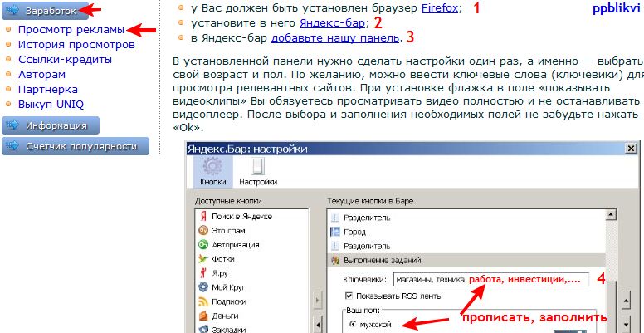Viewport: 644px width, 333px height.
Task: Select Фотки list row
Action: click(x=252, y=259)
